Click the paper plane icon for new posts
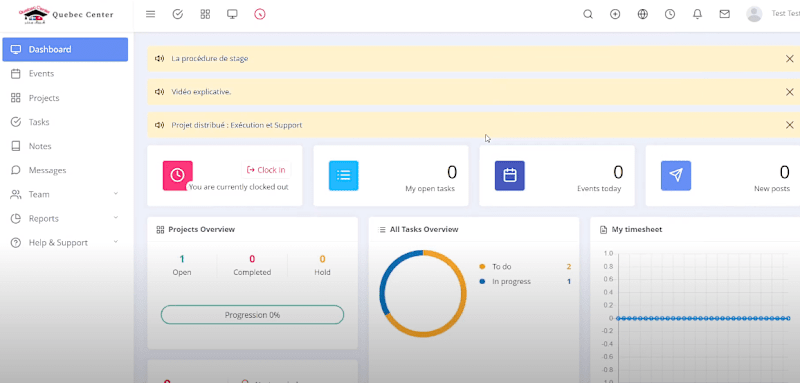Screen dimensions: 800x383 [676, 175]
